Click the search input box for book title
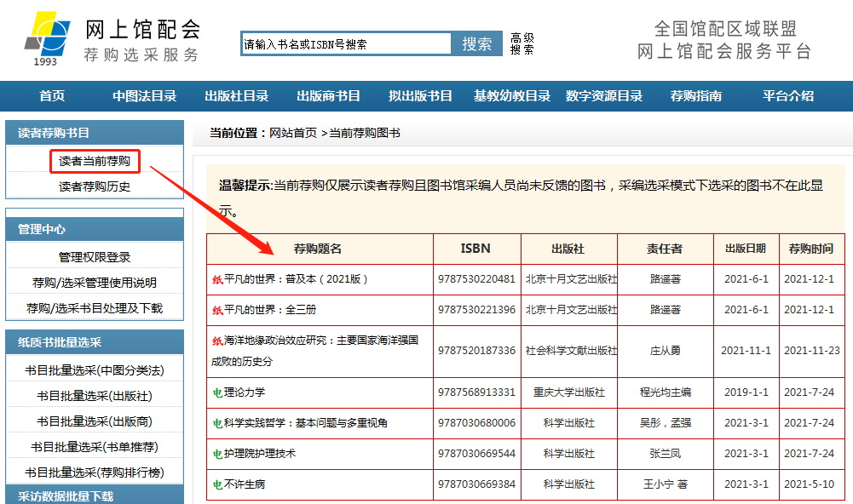 345,44
